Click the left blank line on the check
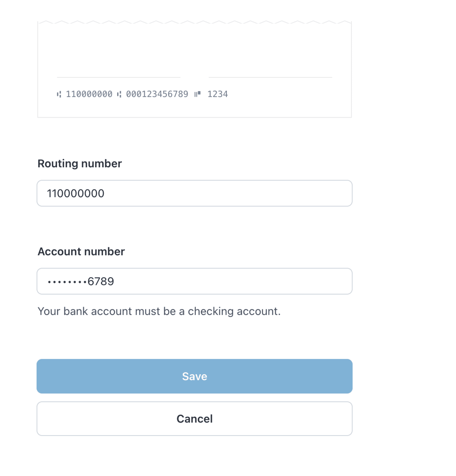Viewport: 456px width, 476px height. [119, 77]
